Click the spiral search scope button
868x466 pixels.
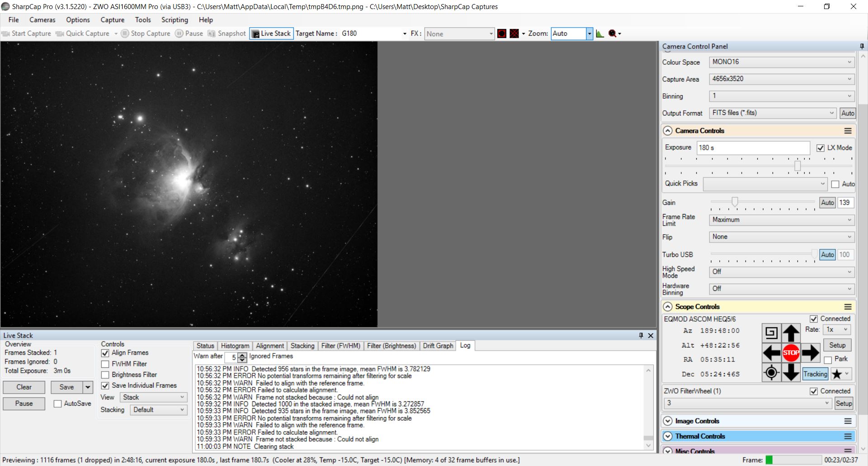pyautogui.click(x=771, y=333)
